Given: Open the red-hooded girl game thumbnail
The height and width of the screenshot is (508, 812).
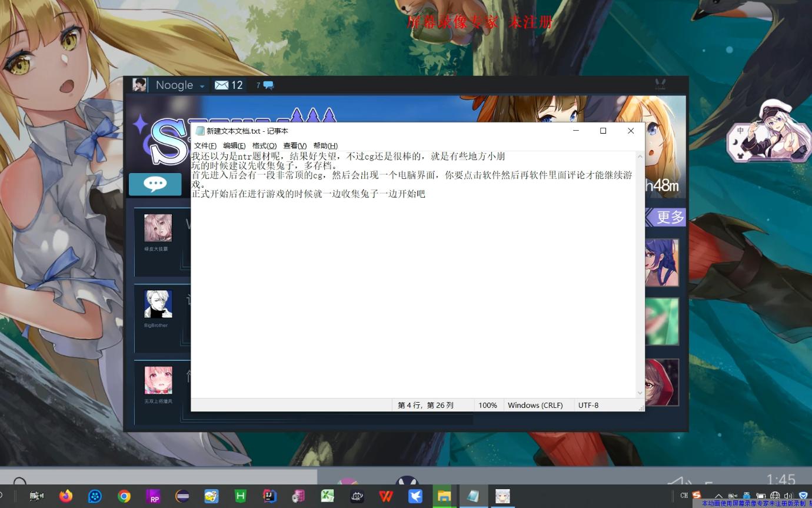Looking at the screenshot, I should [662, 382].
